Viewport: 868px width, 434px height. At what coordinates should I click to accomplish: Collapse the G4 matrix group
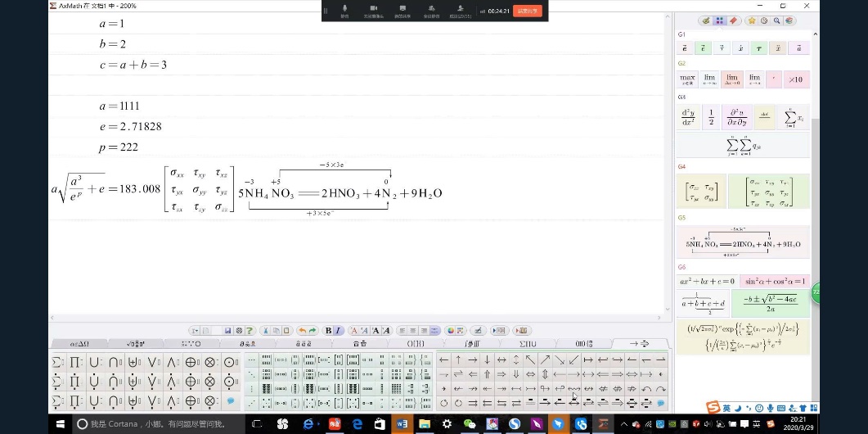(x=681, y=166)
